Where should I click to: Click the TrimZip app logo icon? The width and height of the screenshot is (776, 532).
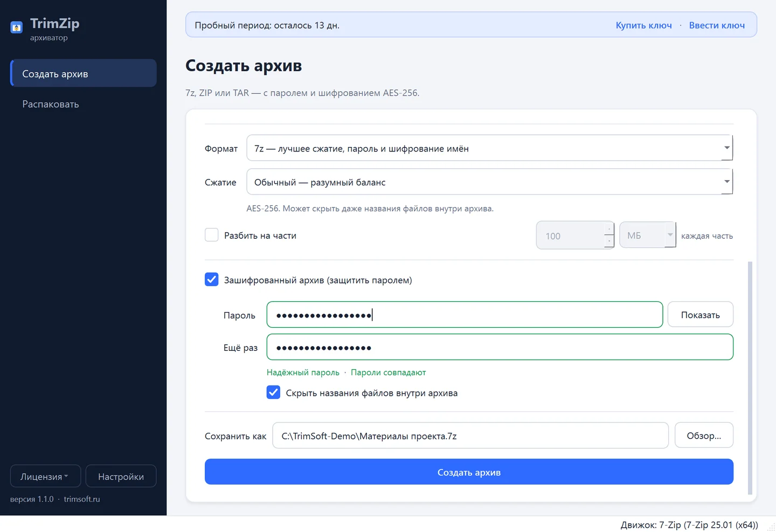point(17,27)
